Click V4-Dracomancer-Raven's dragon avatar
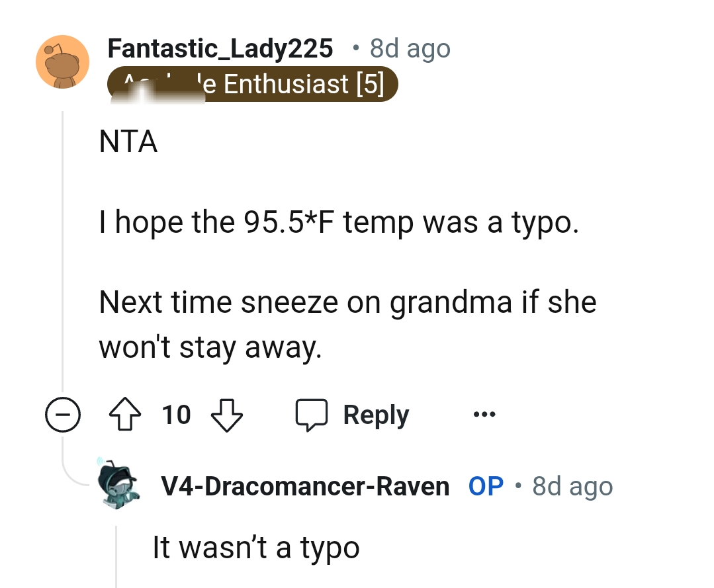Viewport: 714px width, 588px height. (x=119, y=485)
